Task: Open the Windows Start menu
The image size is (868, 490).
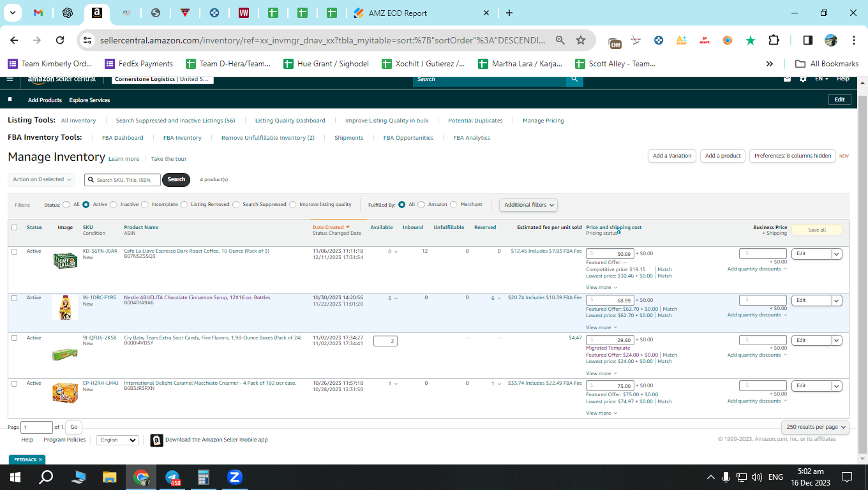Action: (15, 477)
